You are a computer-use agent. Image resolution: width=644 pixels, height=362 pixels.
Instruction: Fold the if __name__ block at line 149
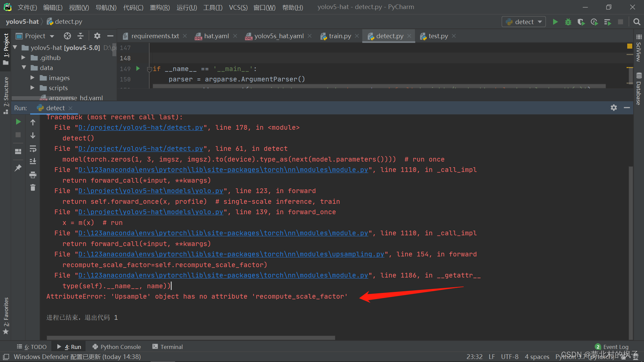pos(150,69)
